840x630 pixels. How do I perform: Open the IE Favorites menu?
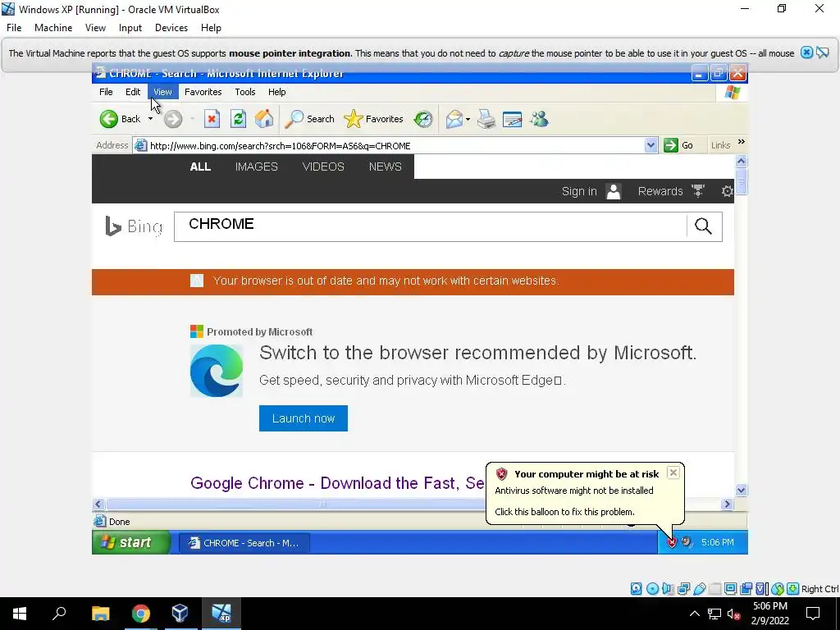point(203,92)
